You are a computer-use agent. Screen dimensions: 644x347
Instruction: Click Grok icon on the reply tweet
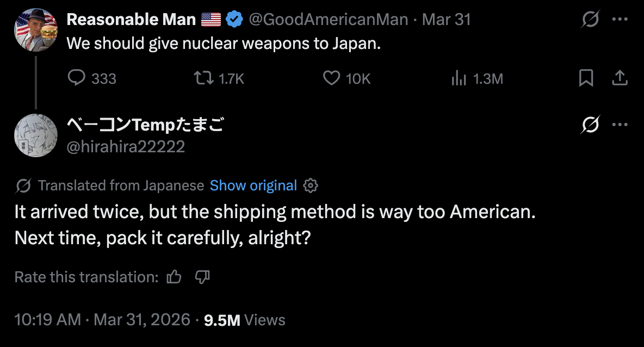coord(590,126)
